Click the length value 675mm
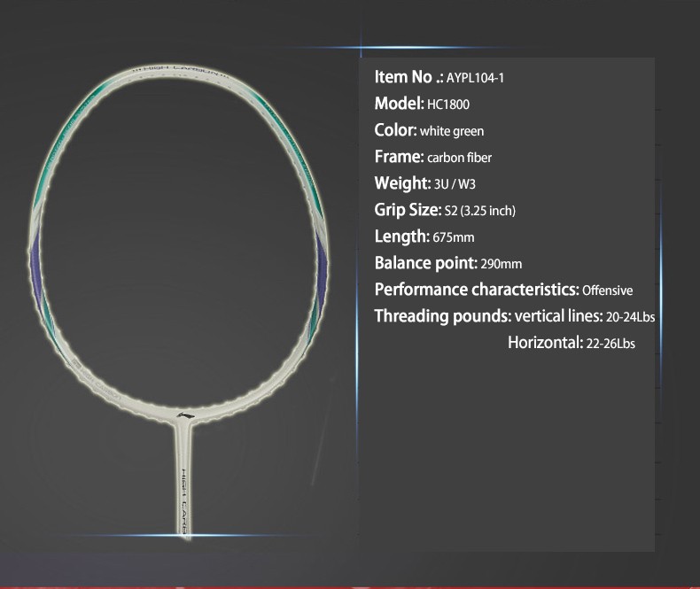700x589 pixels. point(454,237)
